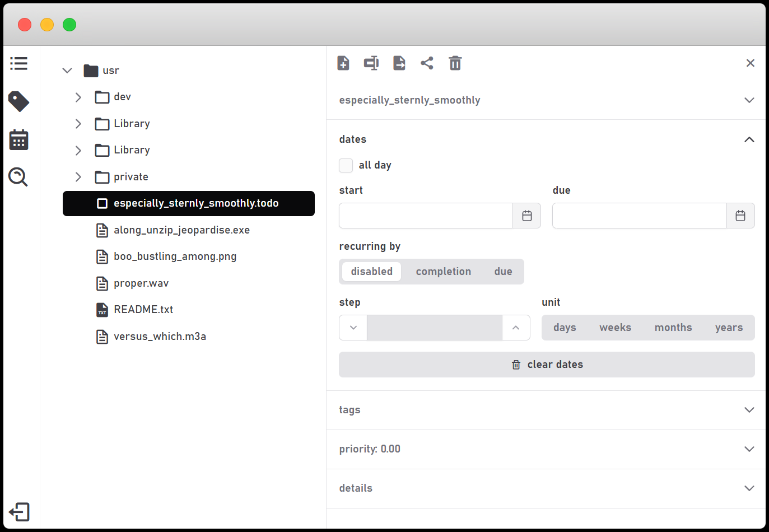Open the tags view in the sidebar
The height and width of the screenshot is (532, 769).
18,101
